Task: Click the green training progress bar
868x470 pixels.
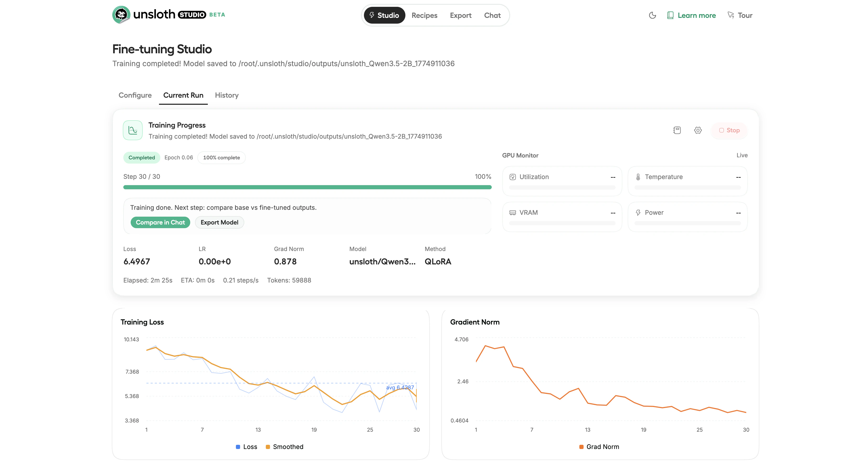Action: (307, 187)
